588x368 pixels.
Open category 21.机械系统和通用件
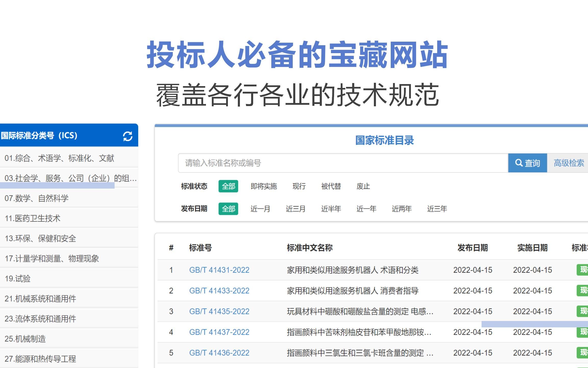tap(69, 298)
